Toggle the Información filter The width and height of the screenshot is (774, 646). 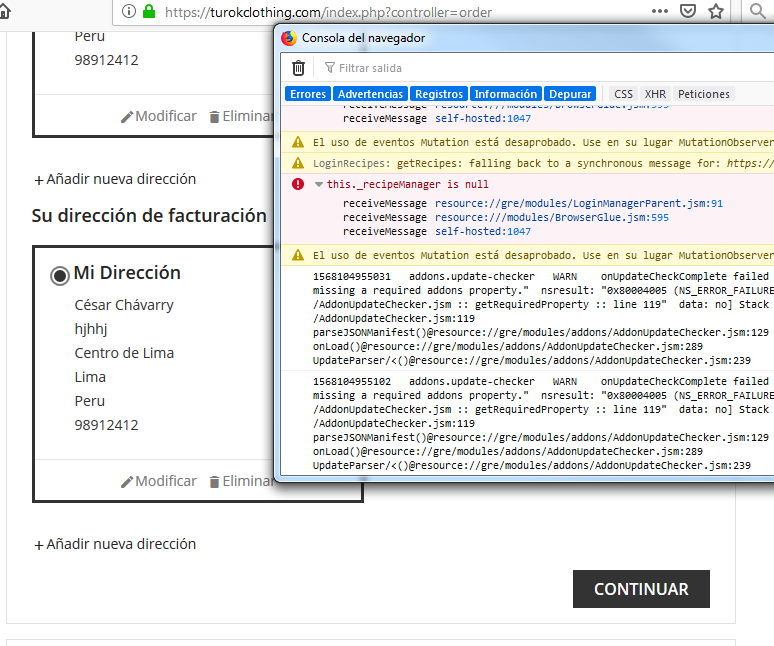click(505, 94)
